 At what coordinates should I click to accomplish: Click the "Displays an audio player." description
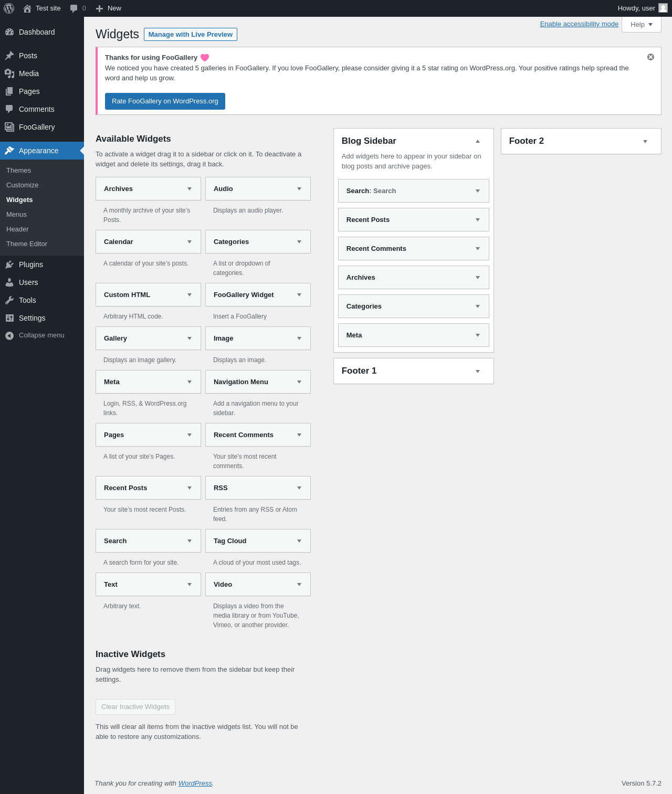pos(248,210)
